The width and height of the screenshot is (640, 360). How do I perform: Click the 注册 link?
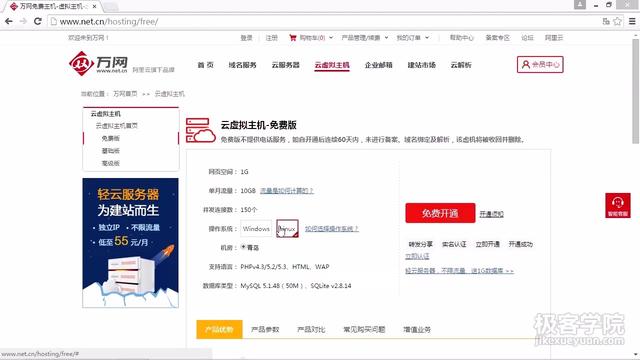[271, 38]
